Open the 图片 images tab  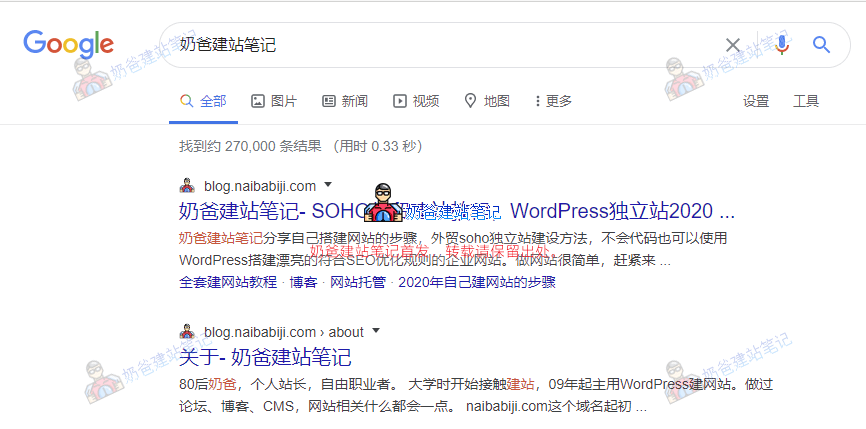coord(273,101)
